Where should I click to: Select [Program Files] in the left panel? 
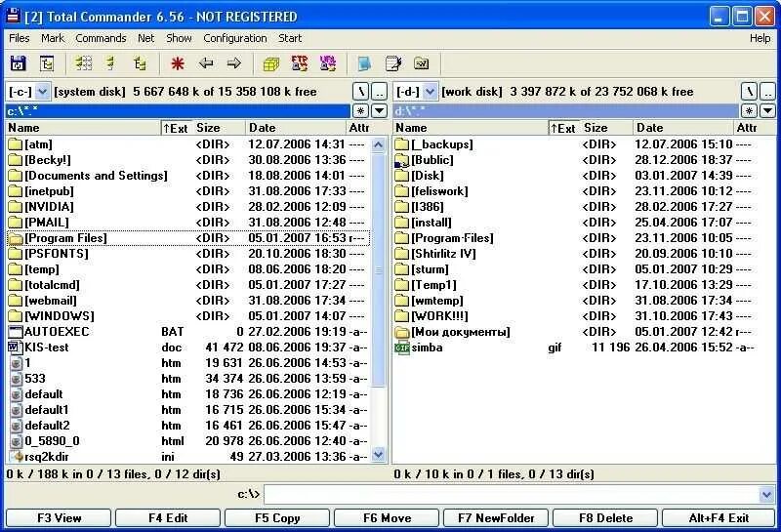click(x=188, y=238)
